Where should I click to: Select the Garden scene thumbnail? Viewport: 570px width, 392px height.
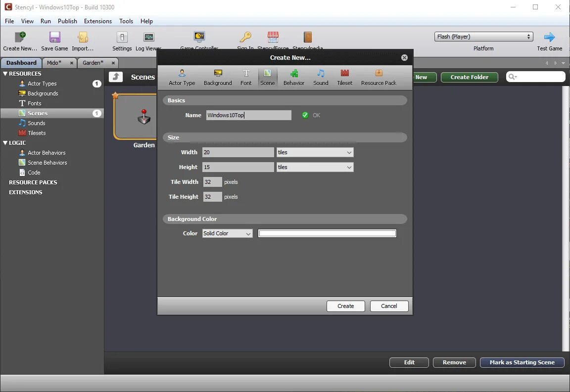click(135, 117)
